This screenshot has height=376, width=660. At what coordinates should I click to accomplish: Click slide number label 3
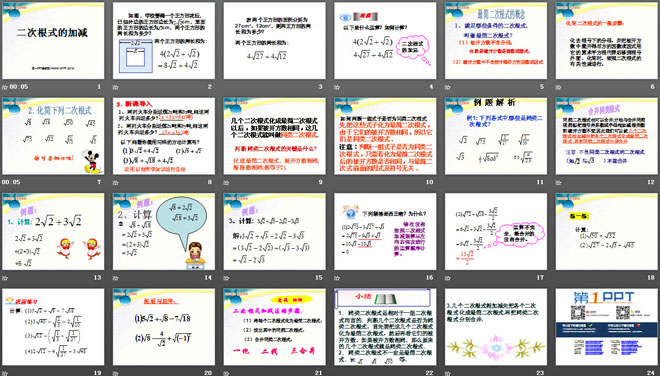[320, 87]
